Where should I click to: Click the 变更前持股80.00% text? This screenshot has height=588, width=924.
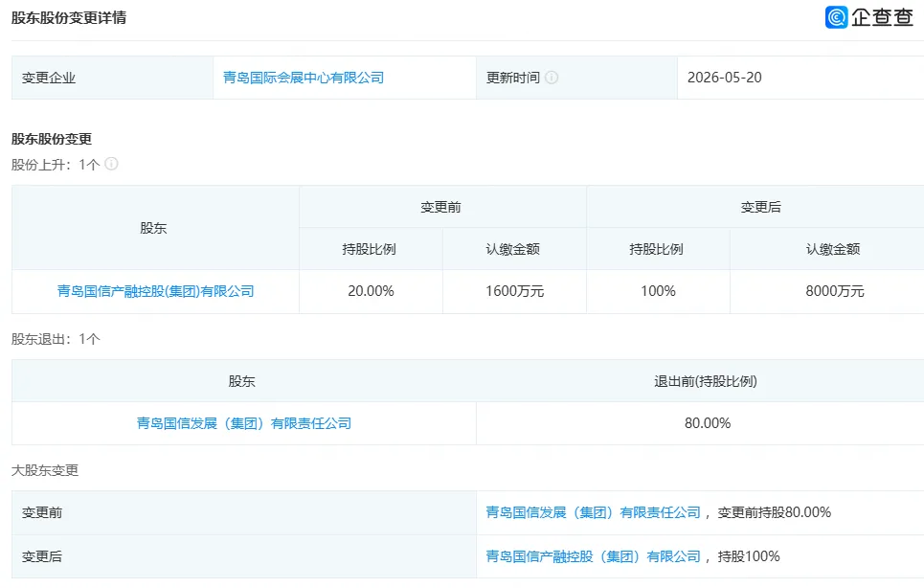775,512
